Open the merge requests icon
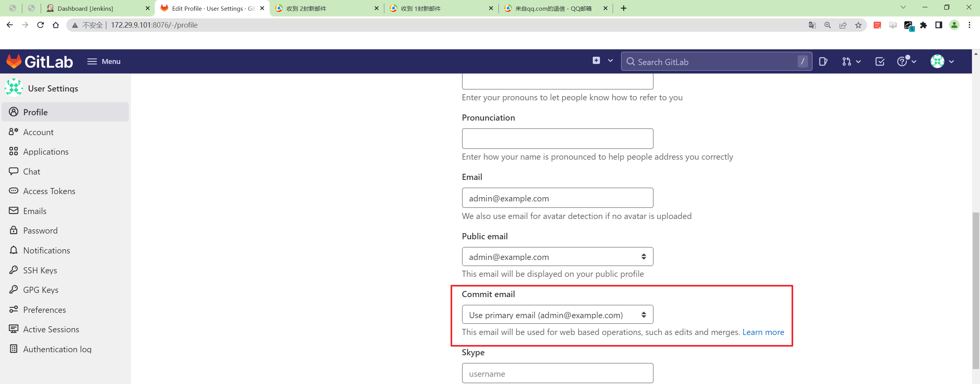 (x=846, y=61)
